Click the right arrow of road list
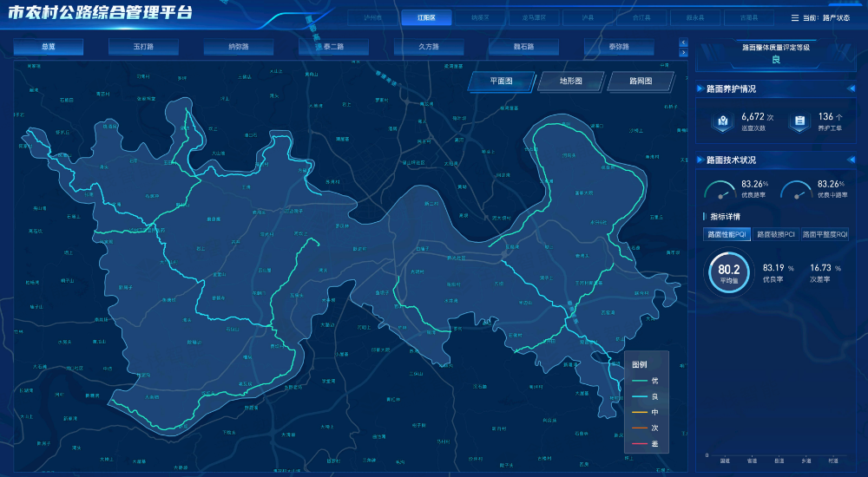The image size is (868, 477). [x=683, y=53]
